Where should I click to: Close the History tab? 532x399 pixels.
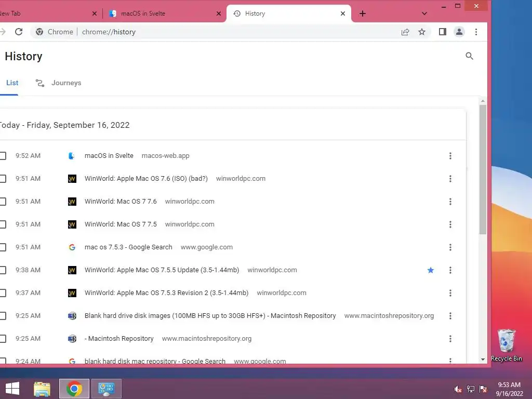[343, 14]
